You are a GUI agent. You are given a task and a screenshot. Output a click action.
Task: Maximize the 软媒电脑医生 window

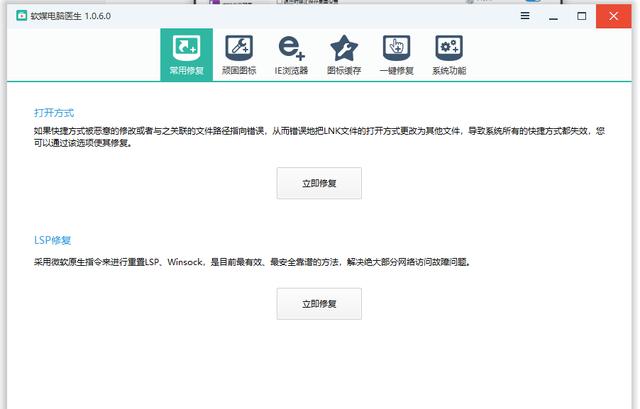pos(582,16)
